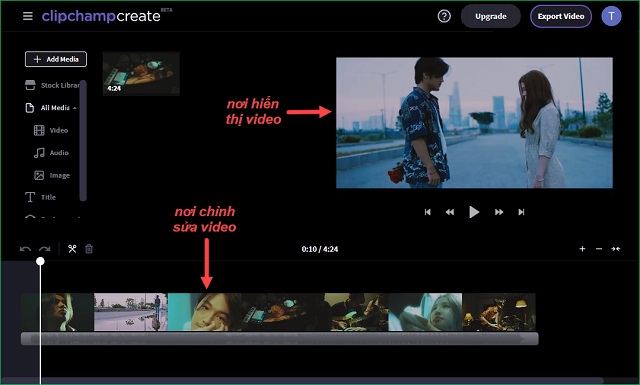The width and height of the screenshot is (640, 385).
Task: Skip to start of video
Action: click(x=427, y=212)
